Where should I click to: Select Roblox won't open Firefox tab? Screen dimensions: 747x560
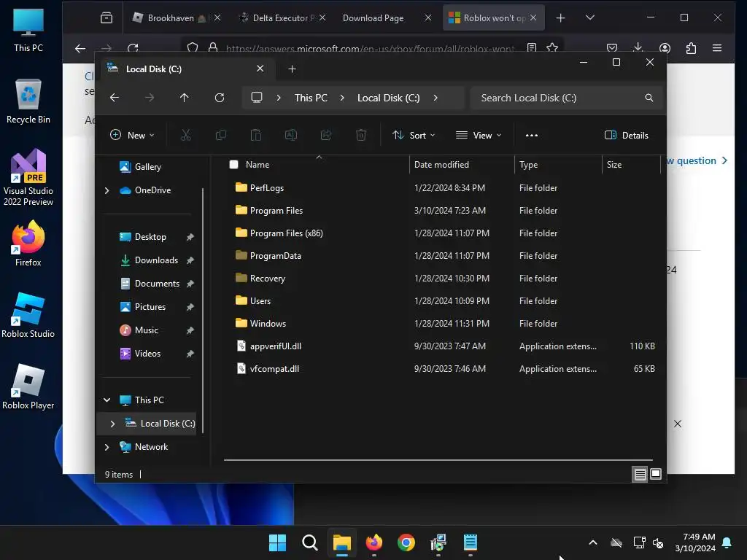tap(494, 18)
